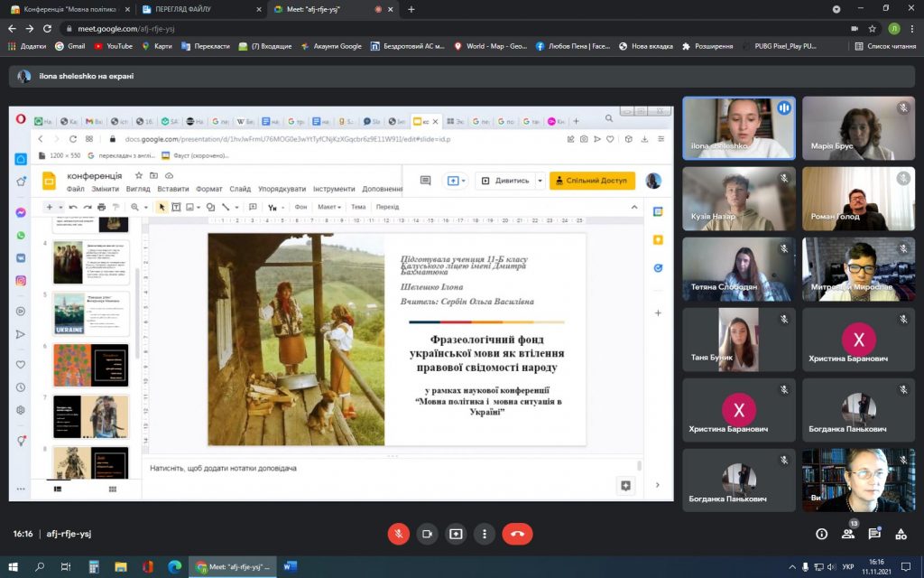Switch input language УКР in taskbar
Image resolution: width=924 pixels, height=578 pixels.
coord(848,567)
